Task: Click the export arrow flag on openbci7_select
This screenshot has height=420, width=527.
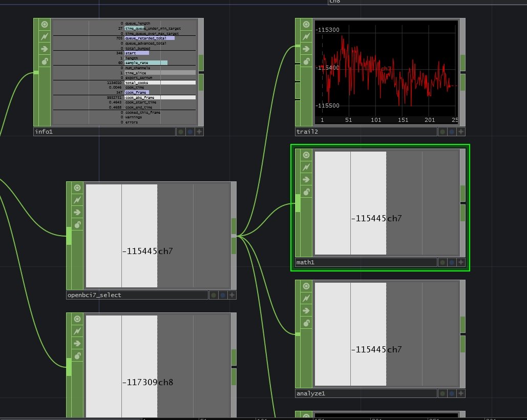Action: pos(77,212)
